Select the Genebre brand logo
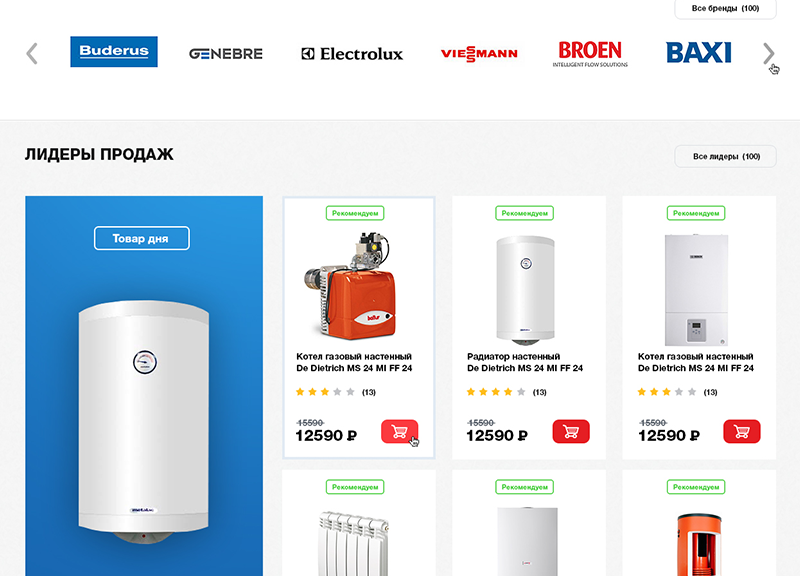Screen dimensions: 800x576 tap(226, 54)
